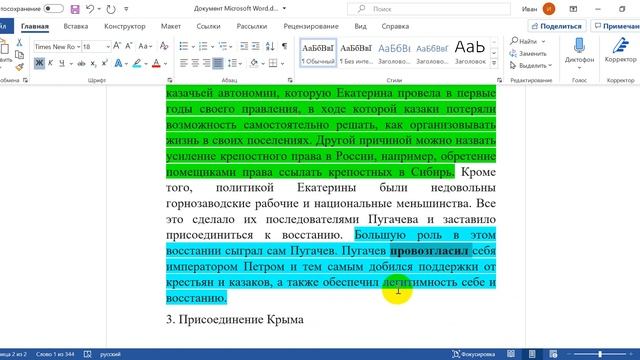Toggle underline (Ч) formatting
Screen dimensions: 640x360
point(62,63)
